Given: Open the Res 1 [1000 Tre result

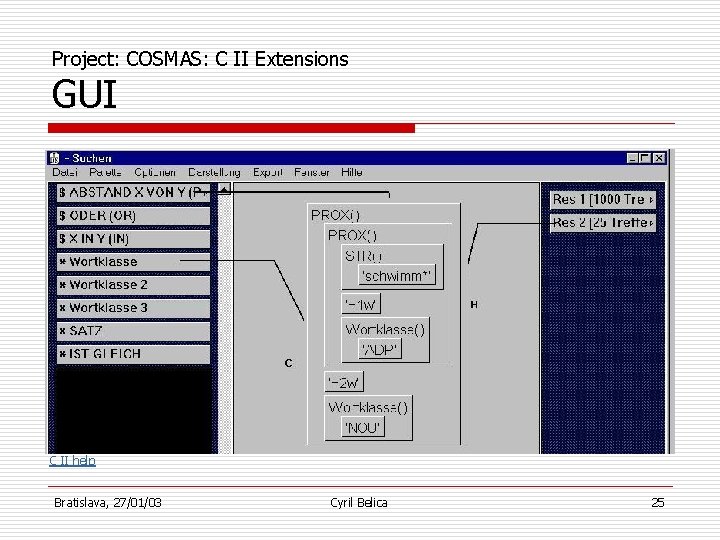Looking at the screenshot, I should pos(603,200).
